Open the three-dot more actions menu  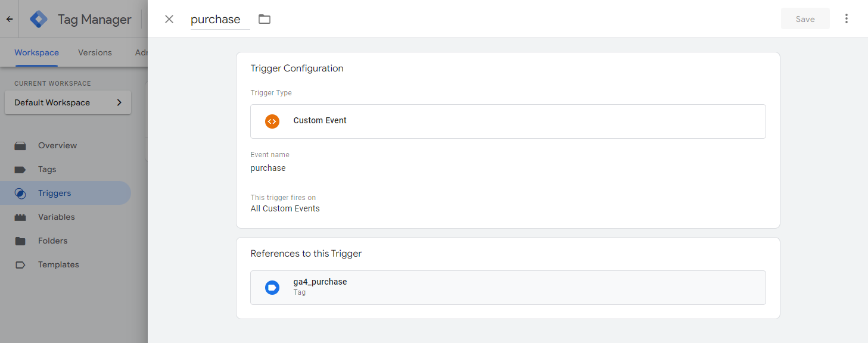click(x=846, y=19)
